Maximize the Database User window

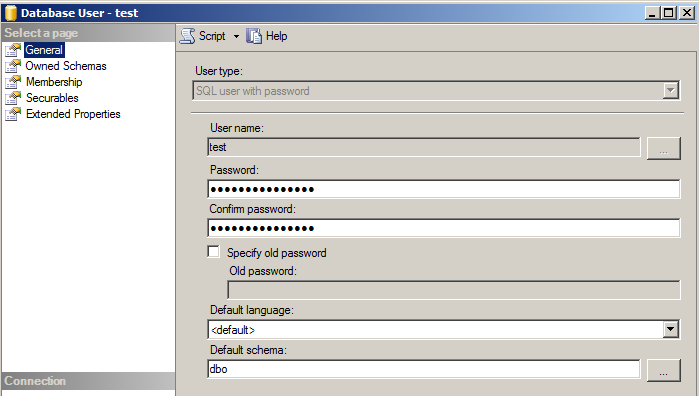pos(669,13)
